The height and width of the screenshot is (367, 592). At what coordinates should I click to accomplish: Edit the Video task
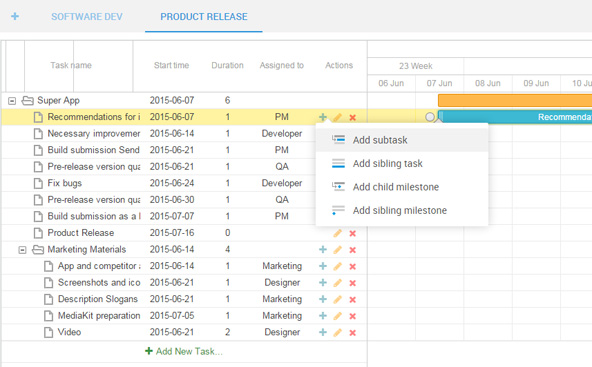[338, 333]
